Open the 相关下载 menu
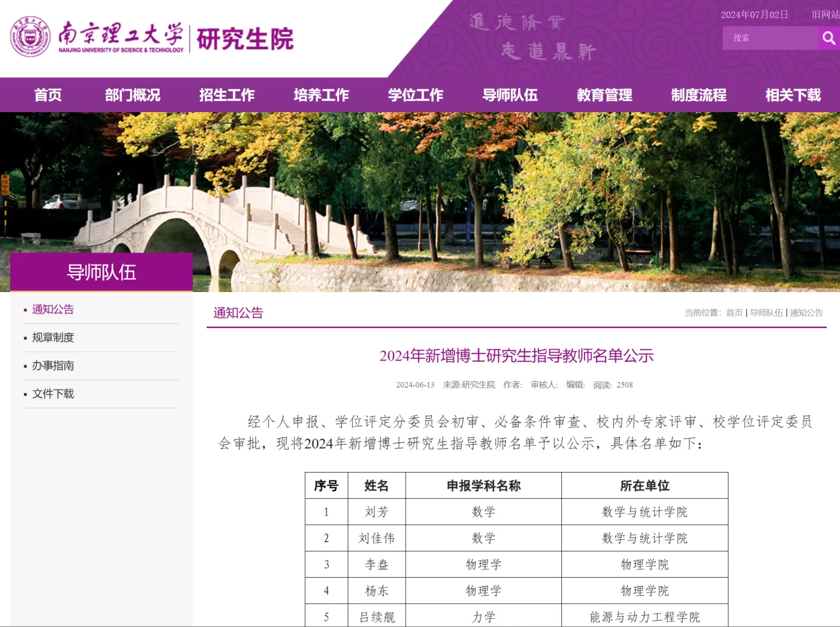 [x=793, y=95]
